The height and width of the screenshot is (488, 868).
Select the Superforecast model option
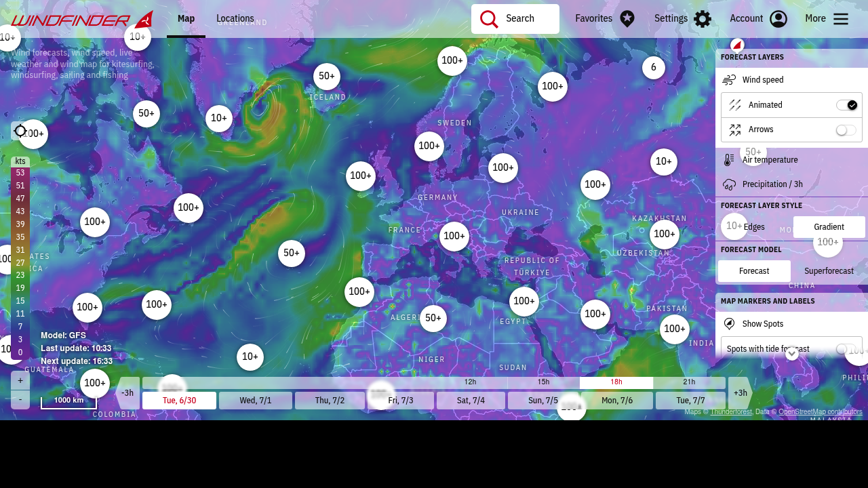click(829, 271)
